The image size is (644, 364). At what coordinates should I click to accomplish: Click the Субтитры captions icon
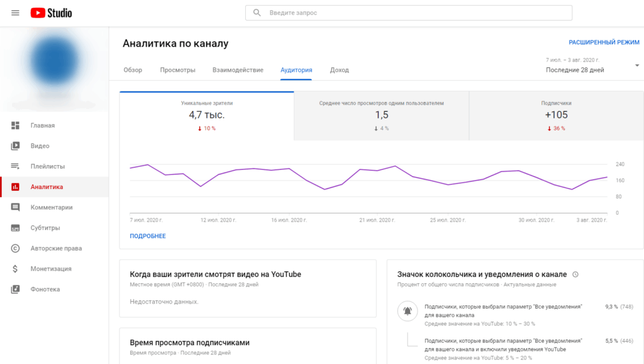(x=15, y=228)
